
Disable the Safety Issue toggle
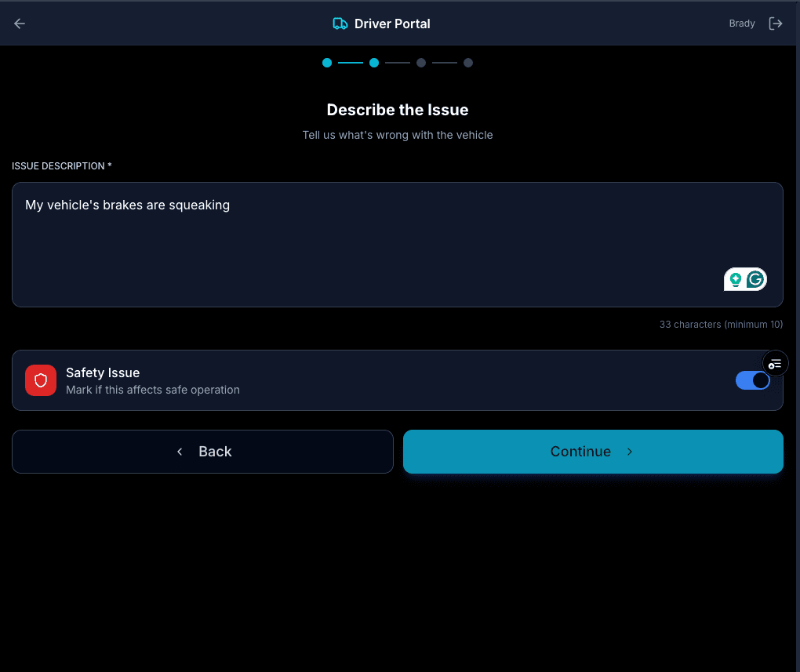[x=752, y=380]
